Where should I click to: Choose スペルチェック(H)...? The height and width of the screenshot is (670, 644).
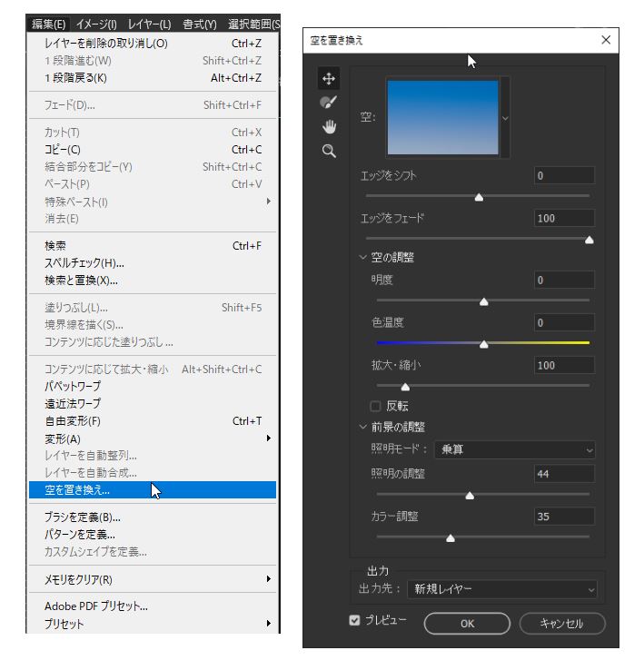(x=153, y=262)
